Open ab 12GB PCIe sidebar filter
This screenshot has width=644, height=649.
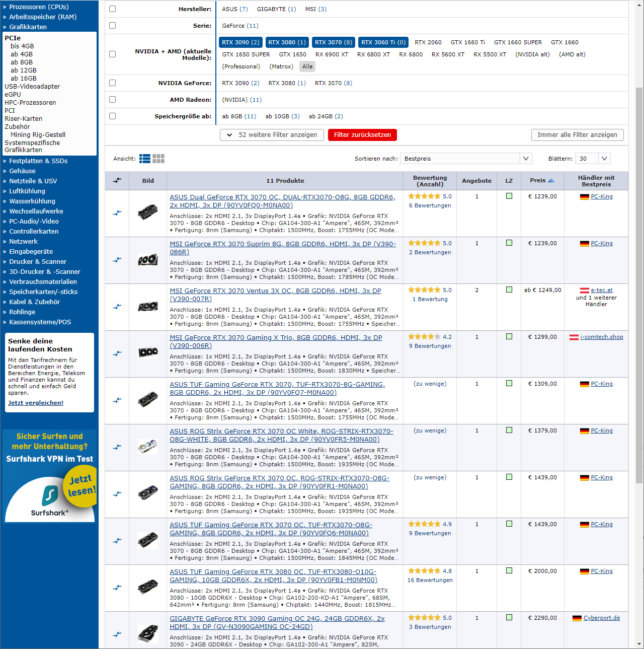[x=24, y=70]
